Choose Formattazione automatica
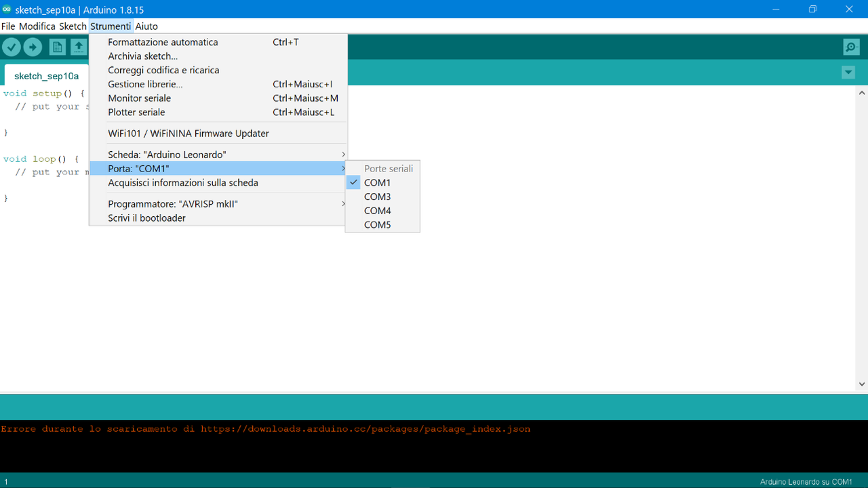This screenshot has height=488, width=868. click(218, 42)
